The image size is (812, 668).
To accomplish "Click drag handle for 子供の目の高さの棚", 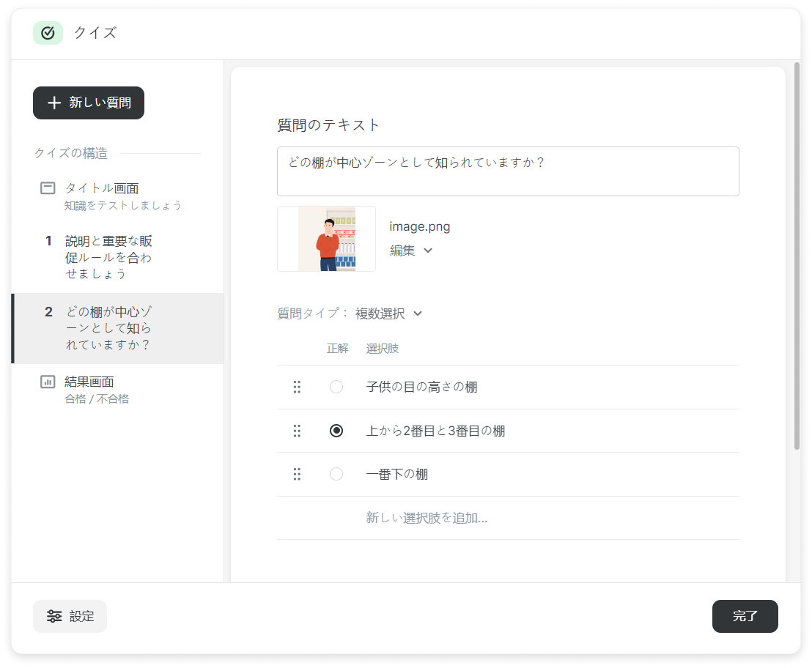I will tap(297, 387).
